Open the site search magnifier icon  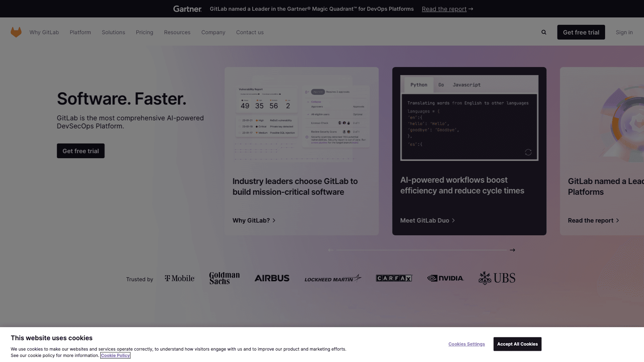coord(544,32)
